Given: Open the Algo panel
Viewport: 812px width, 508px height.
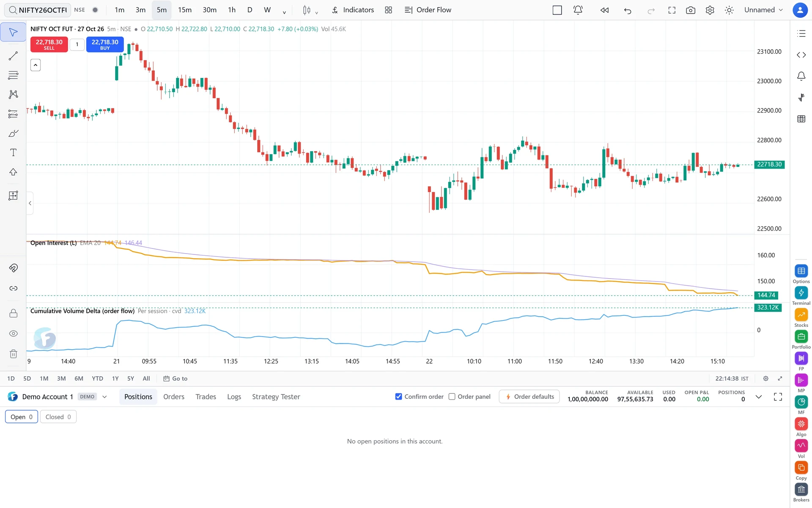Looking at the screenshot, I should (801, 427).
